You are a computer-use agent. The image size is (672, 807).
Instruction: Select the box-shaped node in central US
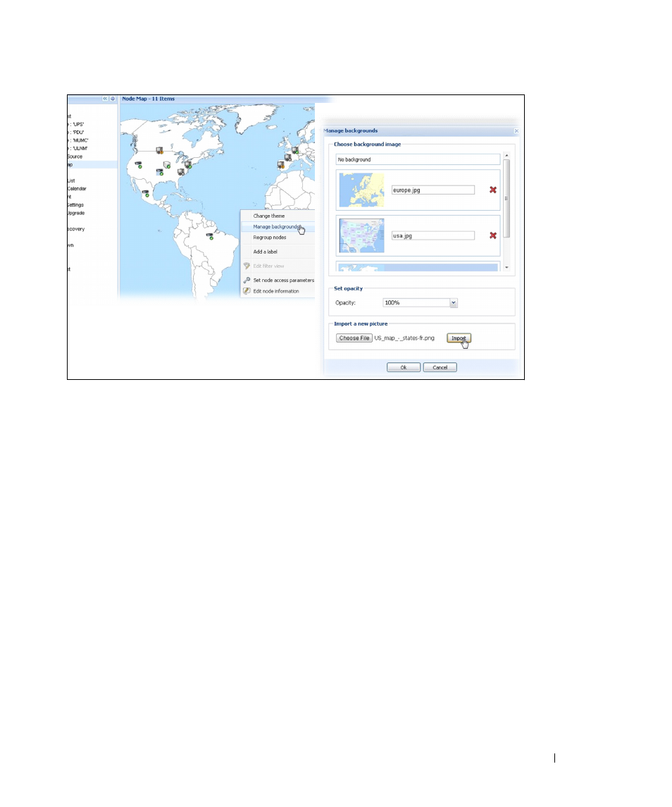click(x=167, y=165)
